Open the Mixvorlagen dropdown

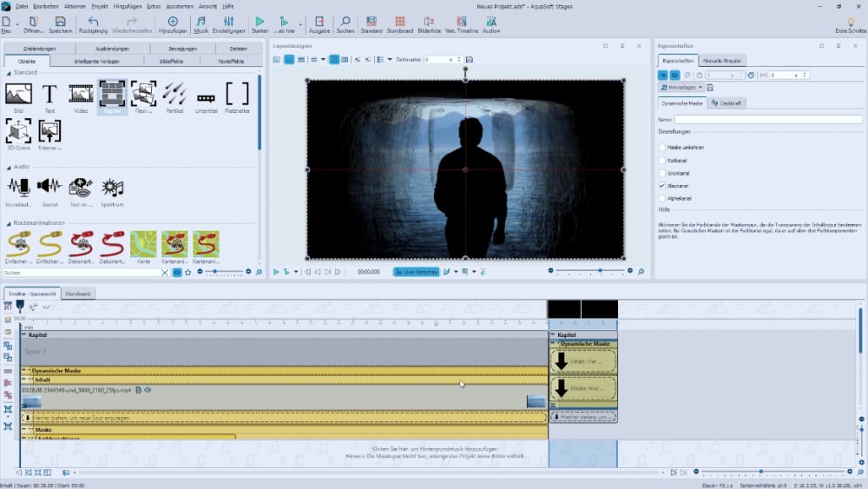tap(681, 88)
